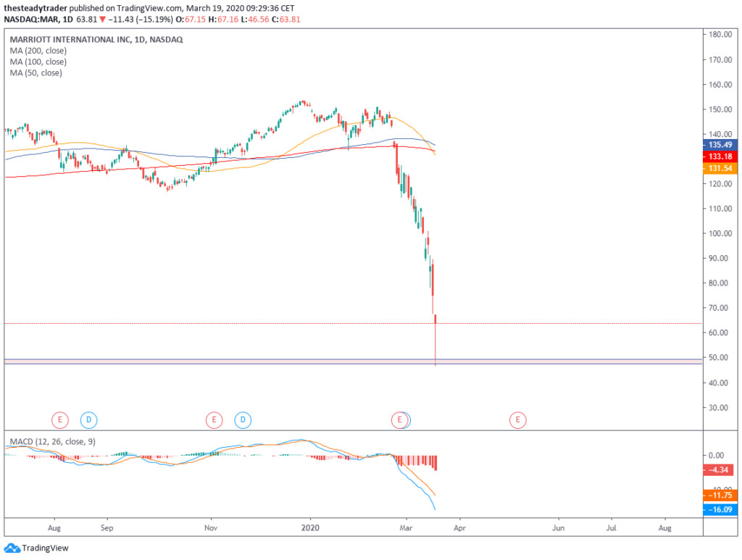Click the O:67.15 open value
742x560 pixels.
pos(191,20)
